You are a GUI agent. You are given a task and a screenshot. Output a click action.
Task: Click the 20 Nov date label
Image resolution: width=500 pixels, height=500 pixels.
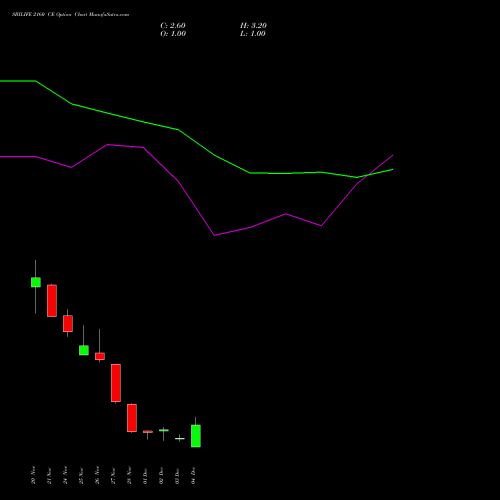click(x=33, y=475)
